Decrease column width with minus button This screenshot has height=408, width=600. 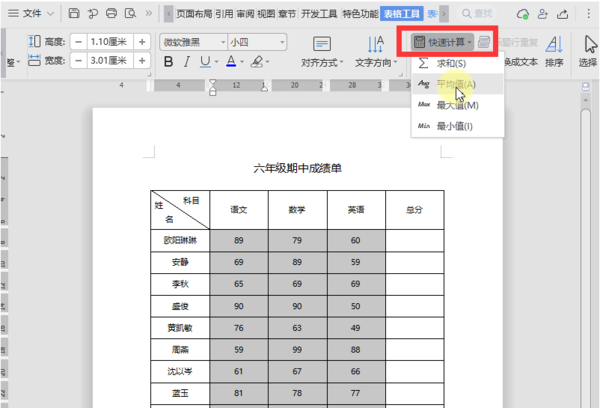[78, 60]
